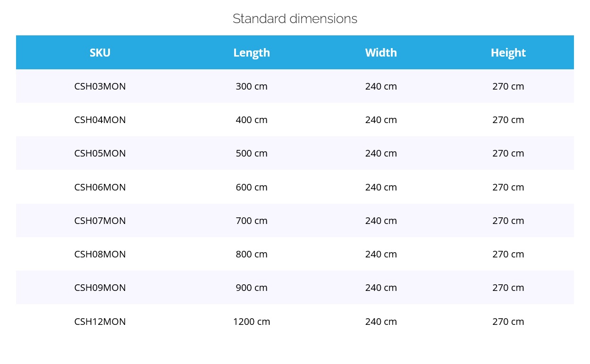The image size is (590, 364).
Task: Click the Standard dimensions title
Action: coord(295,19)
